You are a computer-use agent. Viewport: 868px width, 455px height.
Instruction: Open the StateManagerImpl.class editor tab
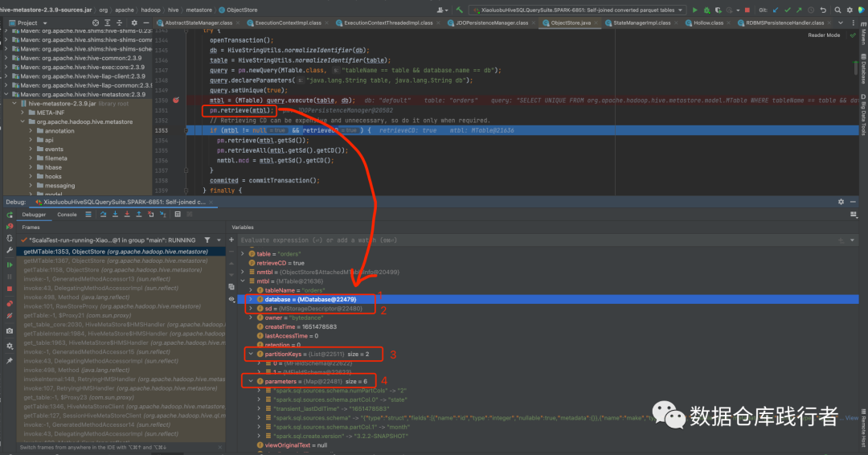tap(641, 23)
